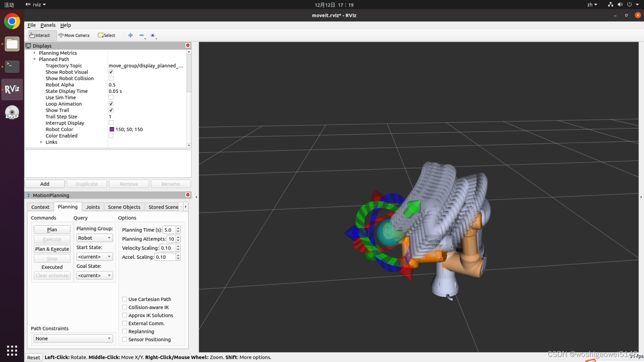
Task: Expand the Links tree item
Action: [41, 142]
